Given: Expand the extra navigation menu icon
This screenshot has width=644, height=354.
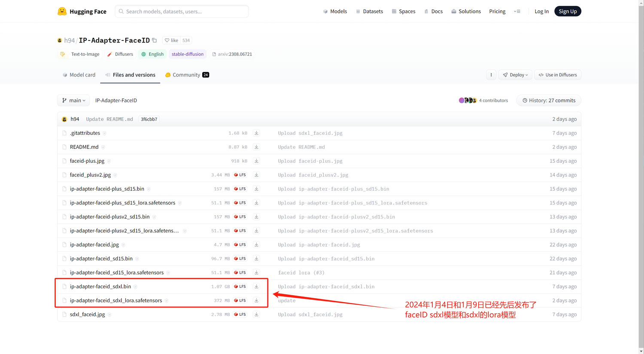Looking at the screenshot, I should (517, 12).
